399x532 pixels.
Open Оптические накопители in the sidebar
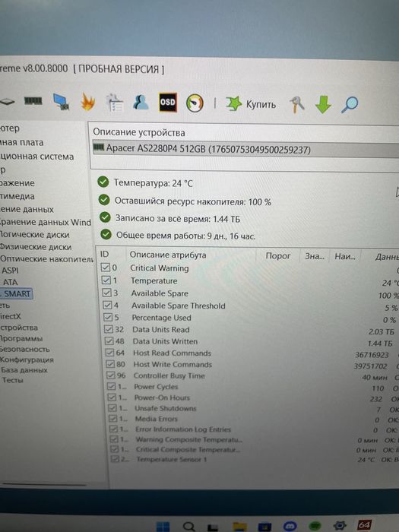pyautogui.click(x=46, y=259)
